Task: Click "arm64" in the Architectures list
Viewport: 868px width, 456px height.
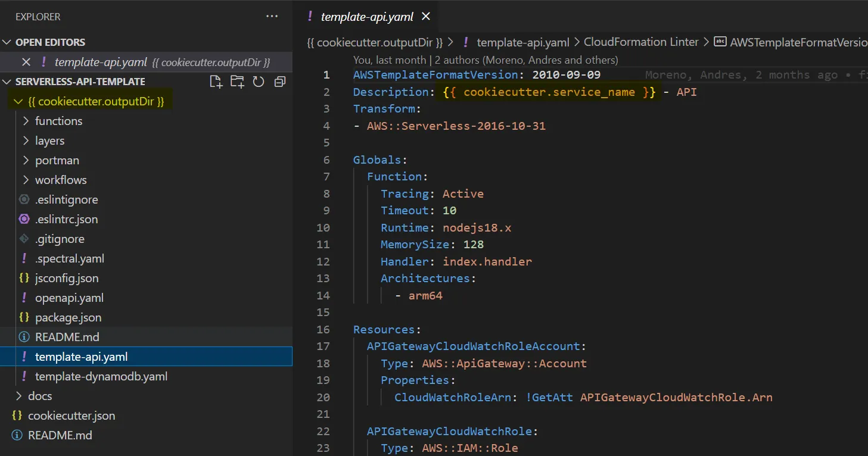Action: pyautogui.click(x=425, y=295)
